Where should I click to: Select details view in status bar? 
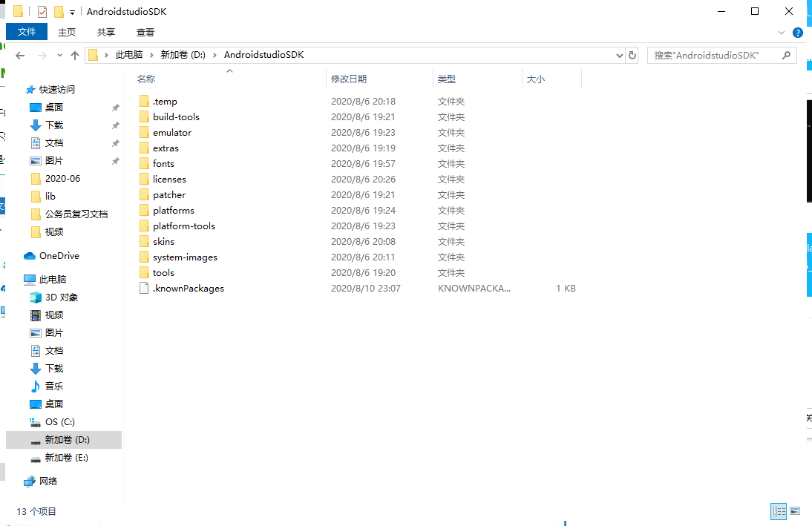pyautogui.click(x=778, y=511)
